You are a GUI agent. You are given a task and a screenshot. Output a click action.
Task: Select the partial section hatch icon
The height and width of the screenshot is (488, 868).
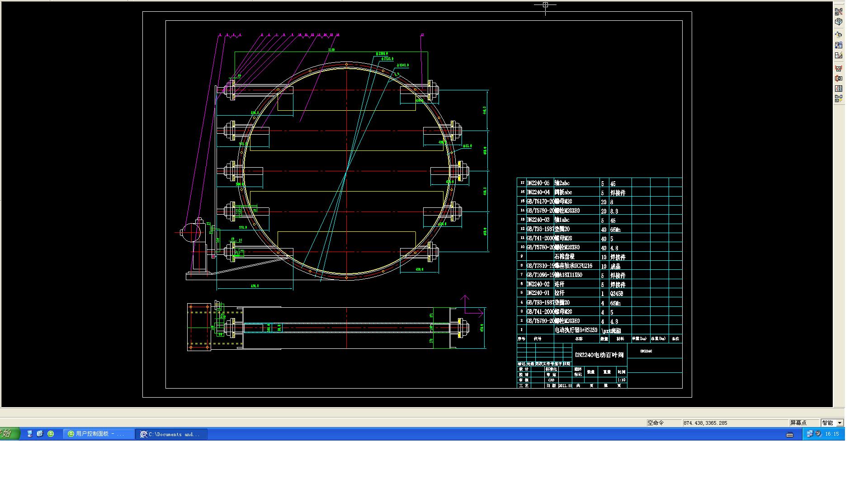coord(839,89)
